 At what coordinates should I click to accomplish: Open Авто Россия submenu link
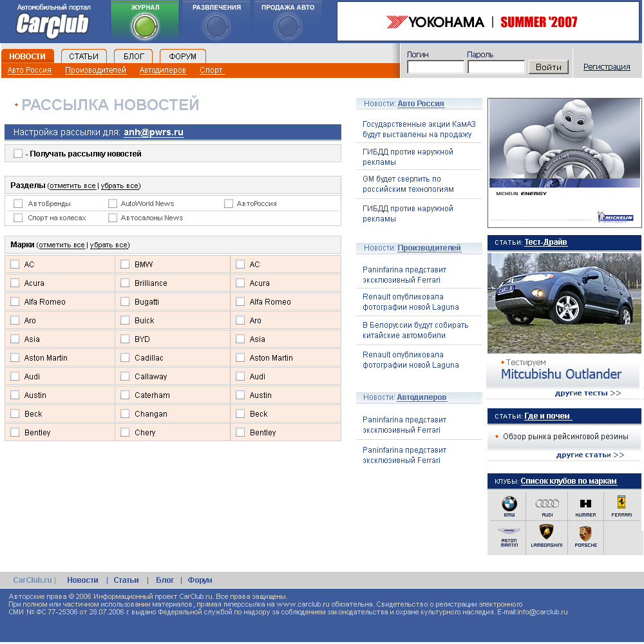(x=30, y=70)
